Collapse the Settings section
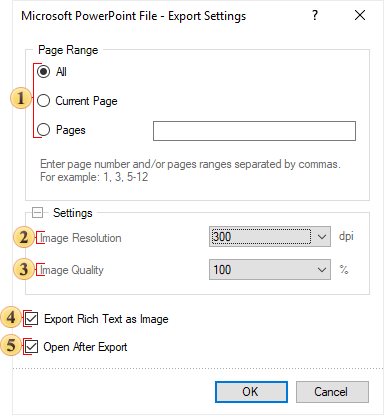Viewport: 384px width, 415px height. 38,213
